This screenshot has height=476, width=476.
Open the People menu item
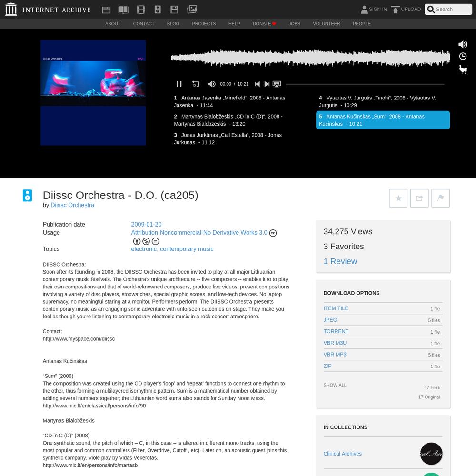[x=362, y=24]
